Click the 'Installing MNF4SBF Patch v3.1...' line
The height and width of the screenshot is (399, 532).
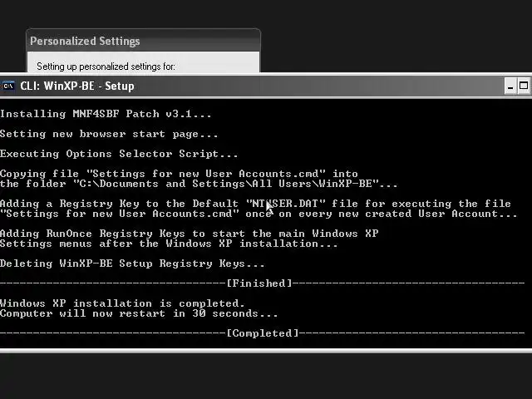(106, 114)
